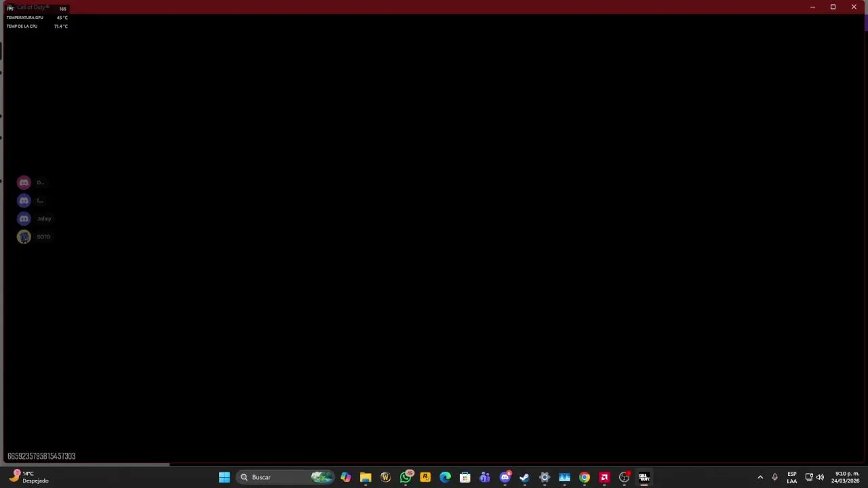This screenshot has height=488, width=868.
Task: Open ESP LAA language switcher
Action: tap(792, 477)
